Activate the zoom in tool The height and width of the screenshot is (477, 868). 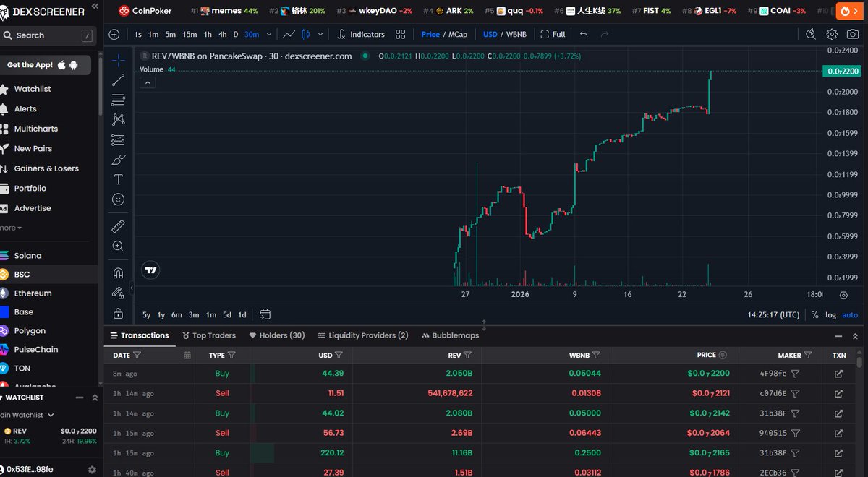click(x=118, y=246)
